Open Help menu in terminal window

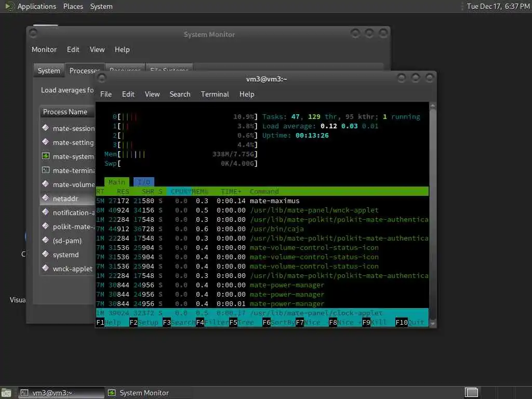247,95
